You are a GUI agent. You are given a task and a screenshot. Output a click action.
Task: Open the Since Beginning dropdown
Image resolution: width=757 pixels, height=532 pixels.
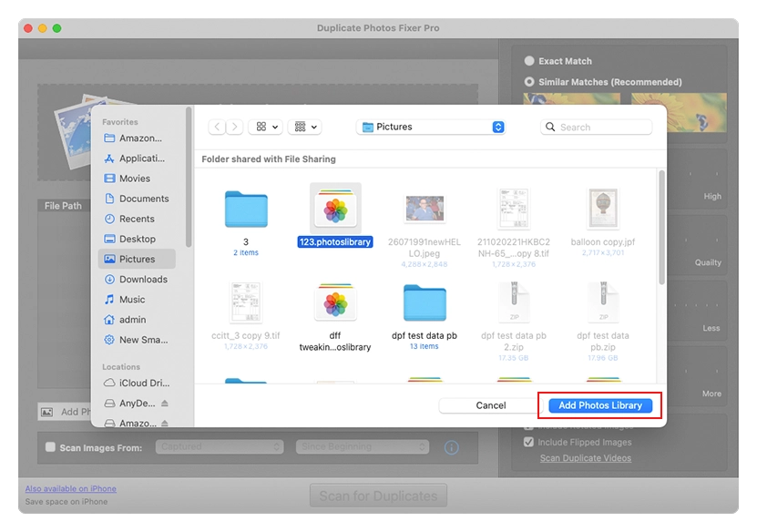coord(363,447)
